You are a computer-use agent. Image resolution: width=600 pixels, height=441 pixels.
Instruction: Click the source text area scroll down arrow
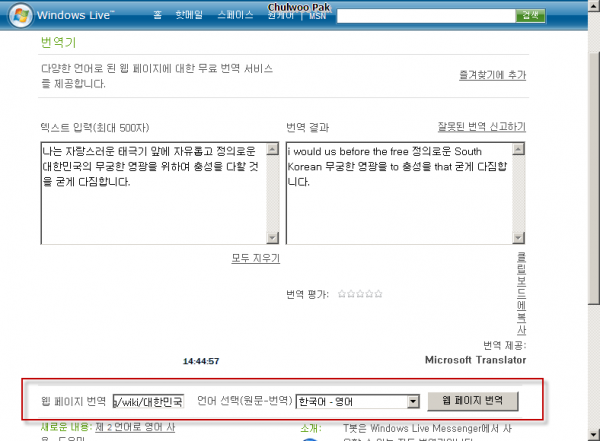pyautogui.click(x=272, y=238)
